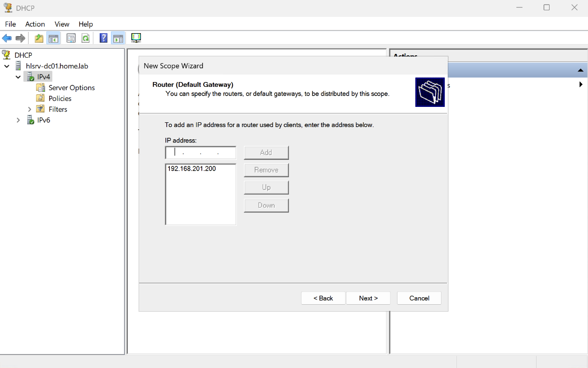Viewport: 588px width, 368px height.
Task: Collapse the IPv4 tree node
Action: click(x=18, y=77)
